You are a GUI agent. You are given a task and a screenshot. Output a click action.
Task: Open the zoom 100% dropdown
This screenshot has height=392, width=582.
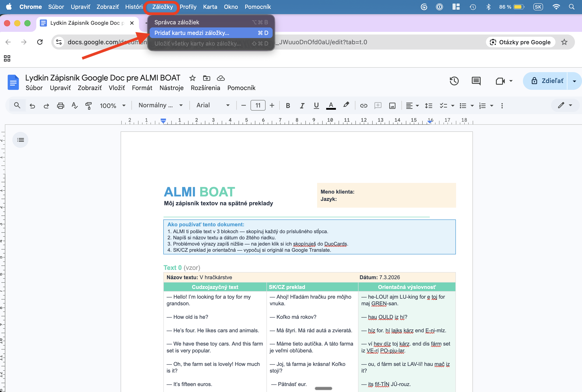113,106
